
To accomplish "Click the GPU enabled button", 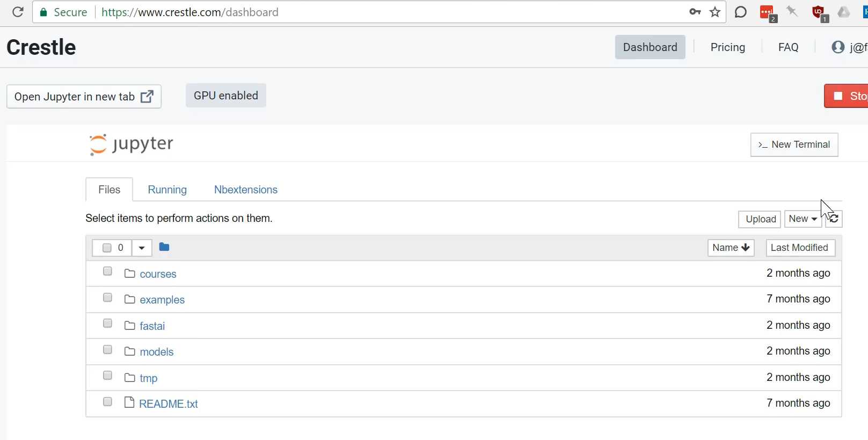I will coord(226,96).
